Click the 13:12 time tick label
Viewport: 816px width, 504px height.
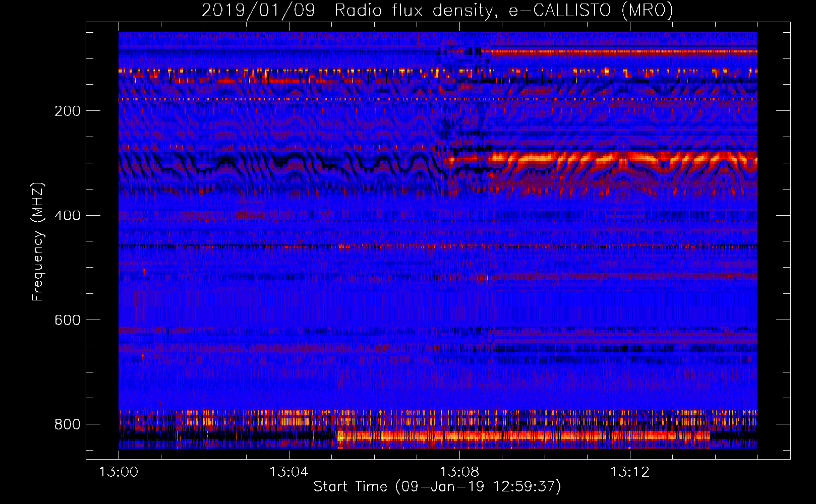point(630,472)
